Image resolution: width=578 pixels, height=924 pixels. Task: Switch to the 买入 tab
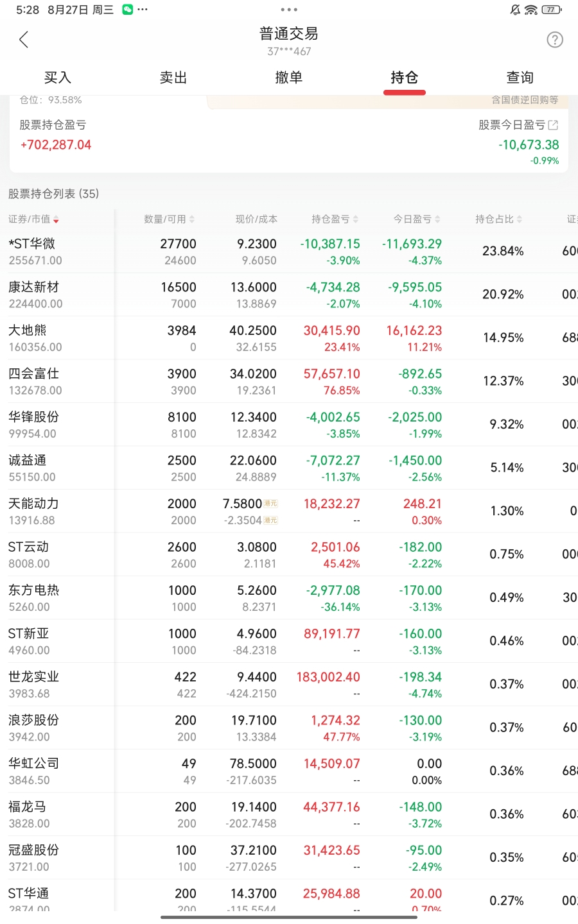(58, 78)
